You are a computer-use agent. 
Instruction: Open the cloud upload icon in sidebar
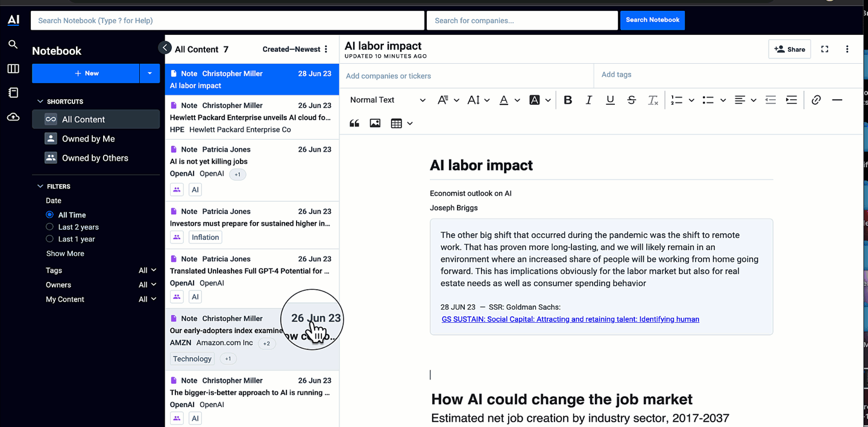click(x=13, y=117)
